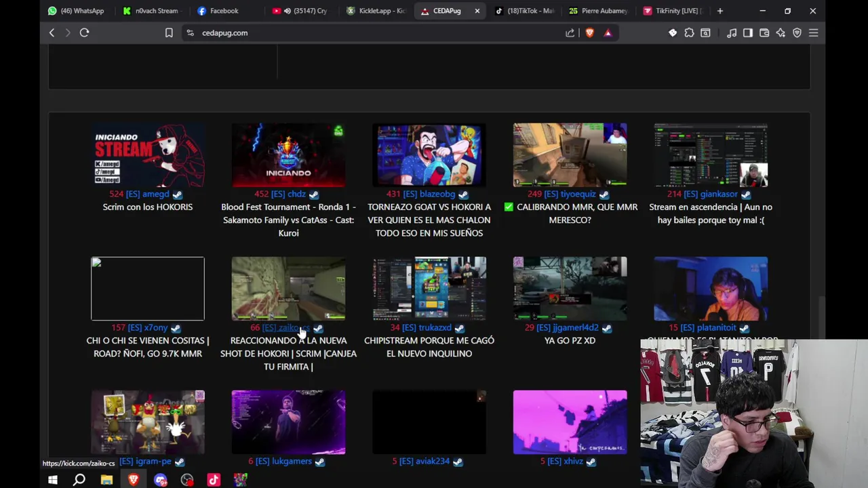This screenshot has height=488, width=868.
Task: Click the broken x7ony stream thumbnail
Action: point(147,288)
